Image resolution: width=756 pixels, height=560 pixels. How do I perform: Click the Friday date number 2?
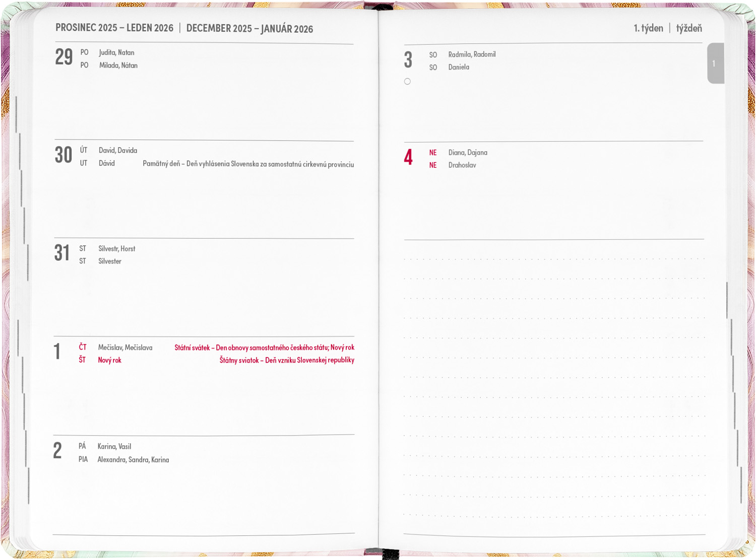57,451
